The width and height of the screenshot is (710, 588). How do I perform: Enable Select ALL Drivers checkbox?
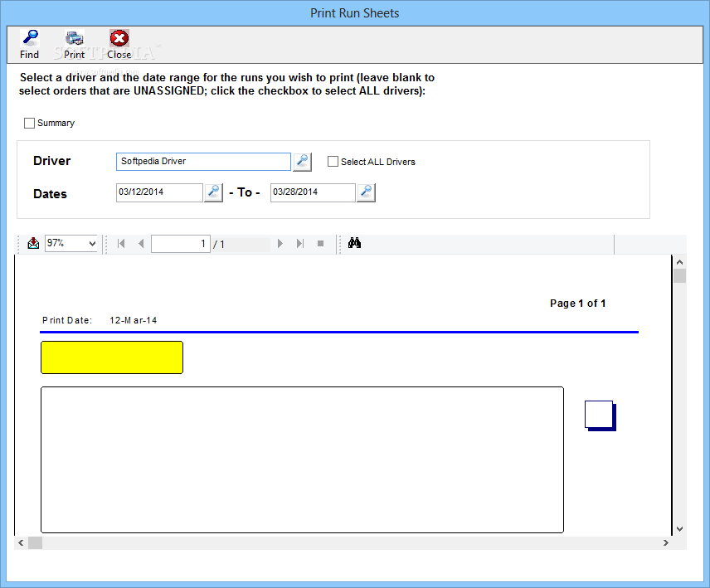click(333, 162)
